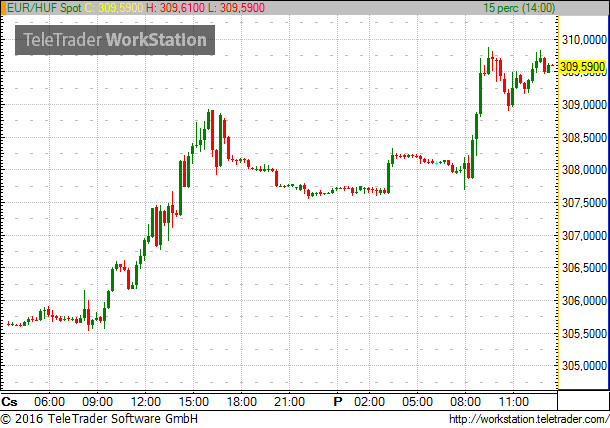This screenshot has width=610, height=428.
Task: Click the 21:00 time axis label
Action: coord(289,401)
